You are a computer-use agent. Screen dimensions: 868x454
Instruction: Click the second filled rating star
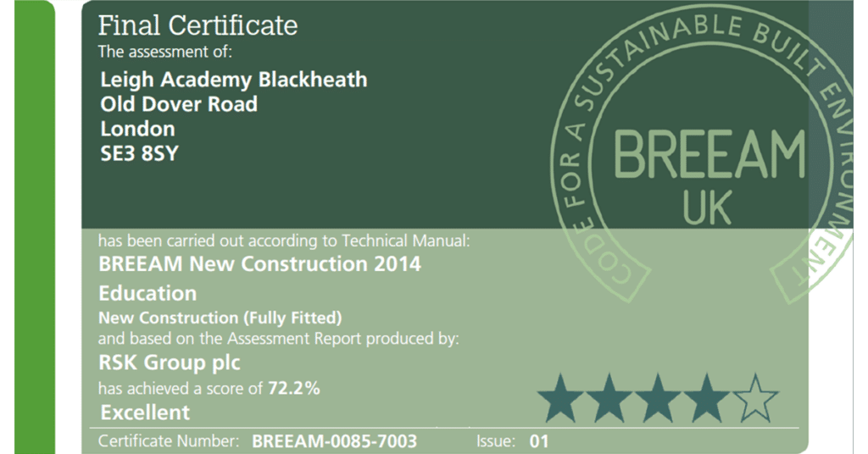[609, 398]
